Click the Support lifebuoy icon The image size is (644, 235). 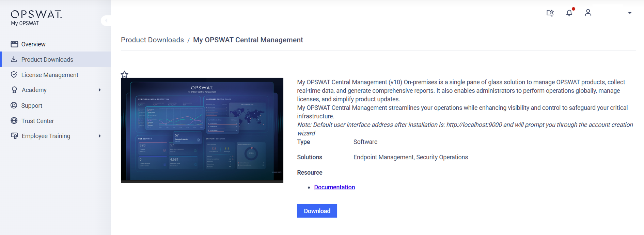[x=14, y=105]
